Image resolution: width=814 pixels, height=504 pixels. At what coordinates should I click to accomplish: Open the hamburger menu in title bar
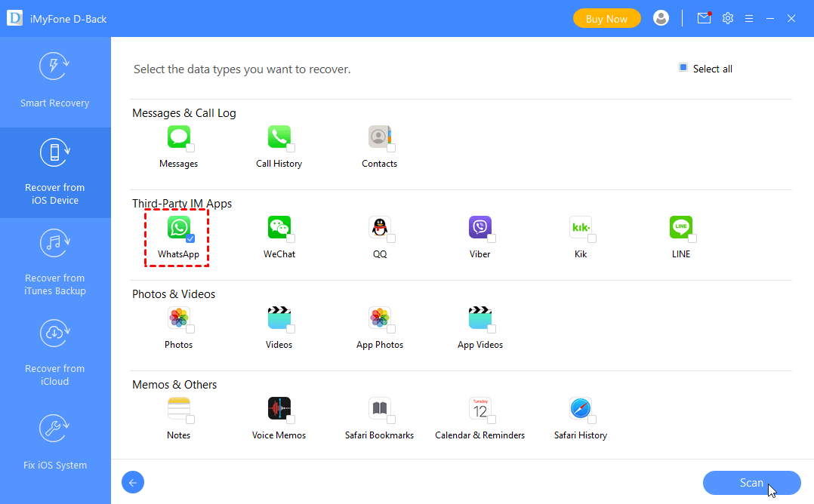point(749,18)
